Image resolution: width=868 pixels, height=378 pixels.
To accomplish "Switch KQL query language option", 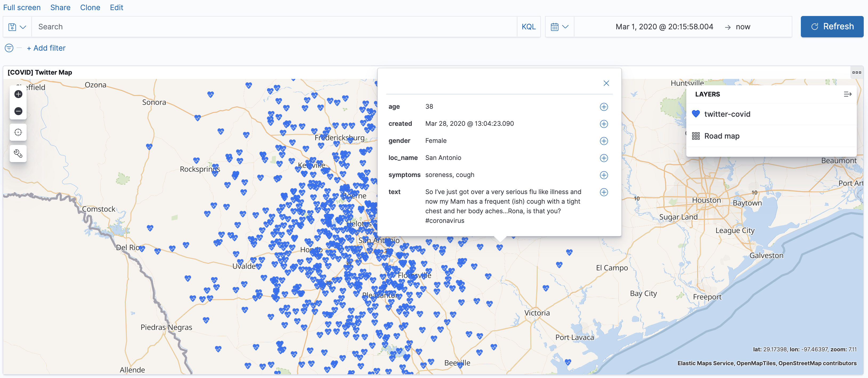I will click(528, 27).
